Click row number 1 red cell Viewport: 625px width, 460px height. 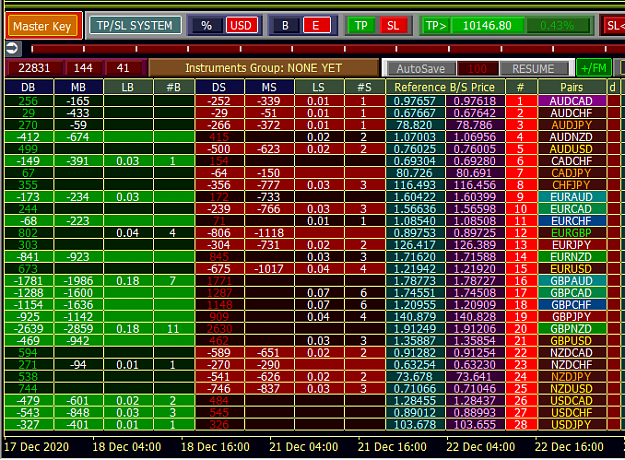point(521,101)
